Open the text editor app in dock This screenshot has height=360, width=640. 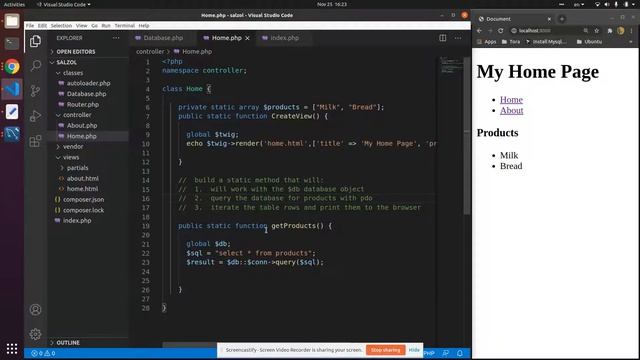[12, 111]
